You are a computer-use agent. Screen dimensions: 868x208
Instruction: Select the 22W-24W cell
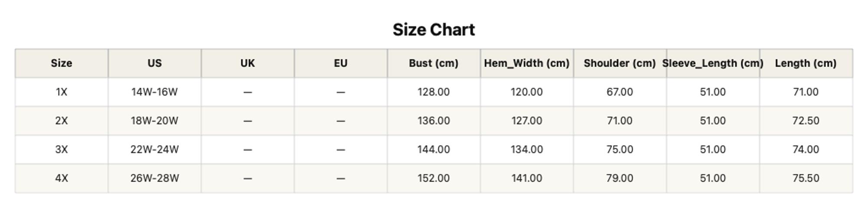coord(155,149)
